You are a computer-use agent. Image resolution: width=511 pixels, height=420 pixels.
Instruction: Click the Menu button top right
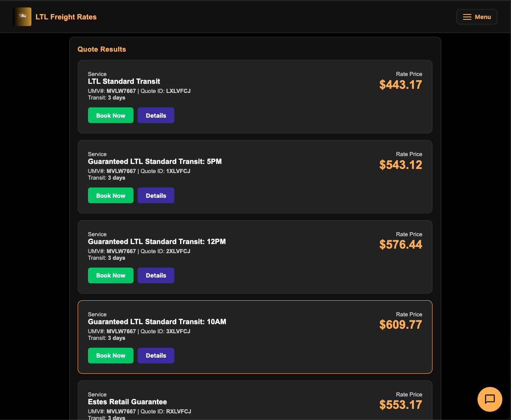[x=477, y=17]
